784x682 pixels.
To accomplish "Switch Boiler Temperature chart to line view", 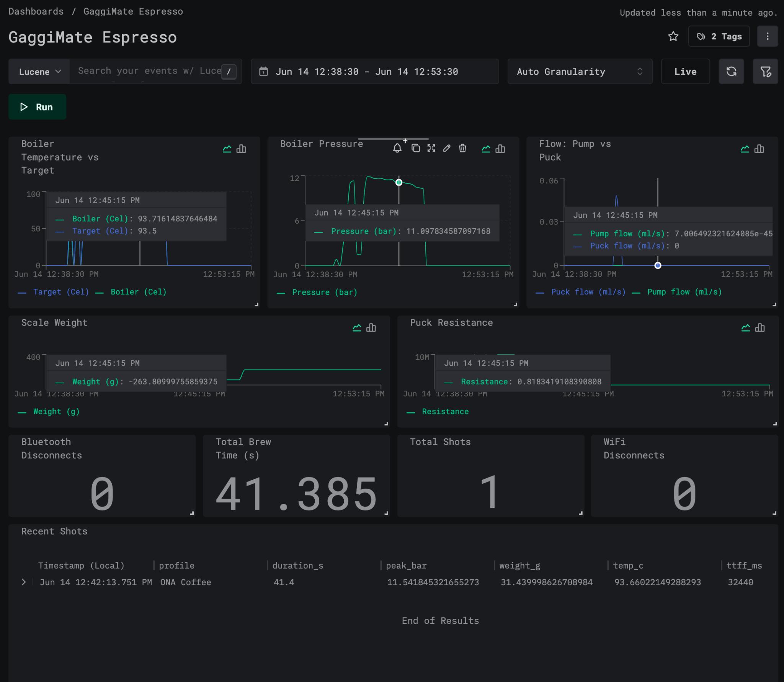I will (x=227, y=149).
